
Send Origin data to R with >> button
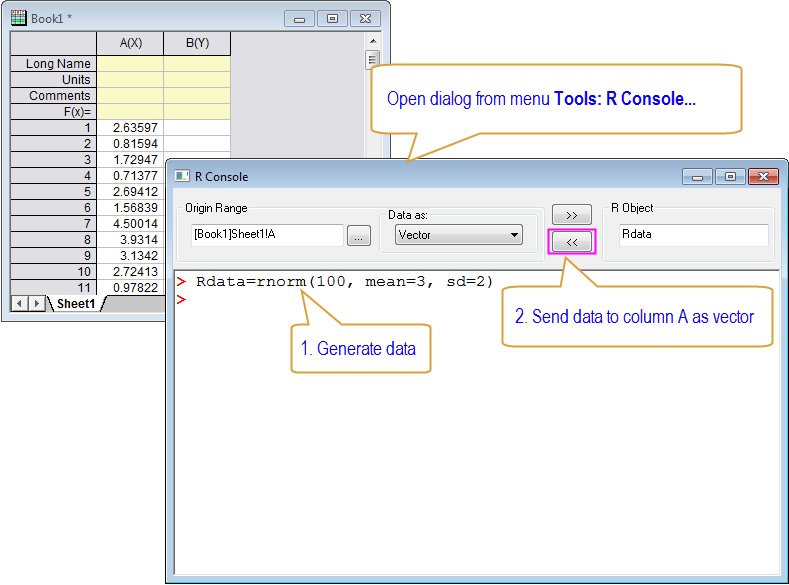(572, 215)
